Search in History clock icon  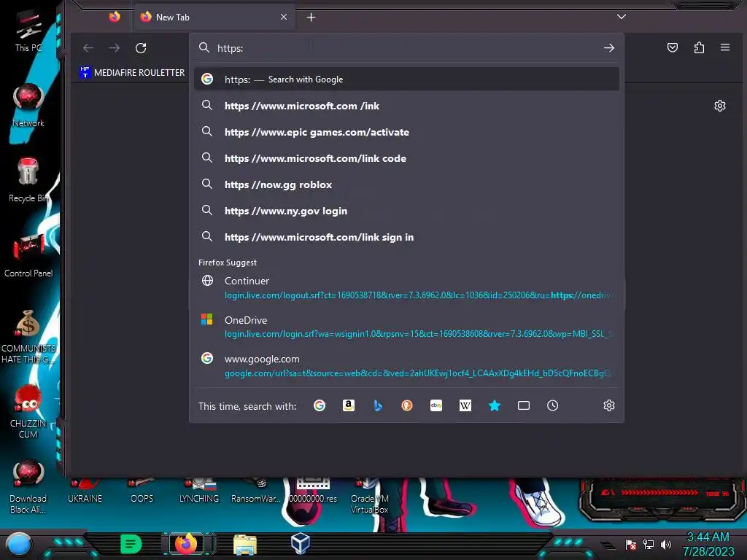[553, 405]
